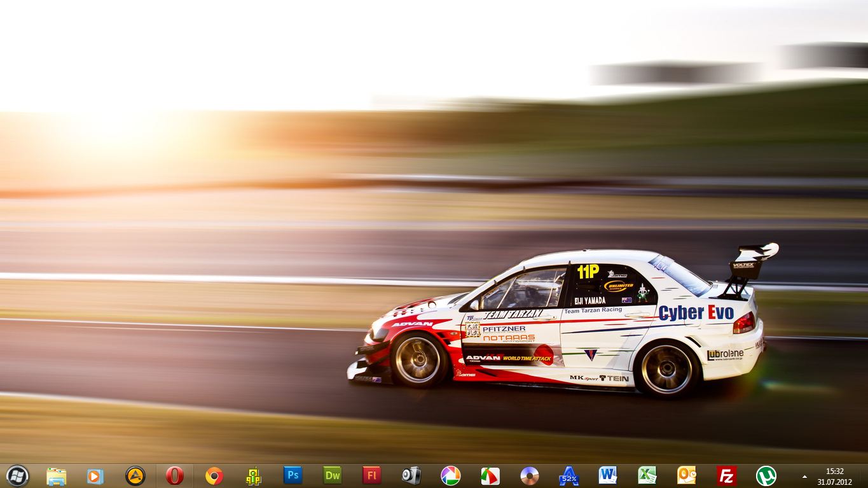Open the uTorrent client
This screenshot has height=488, width=868.
click(766, 476)
